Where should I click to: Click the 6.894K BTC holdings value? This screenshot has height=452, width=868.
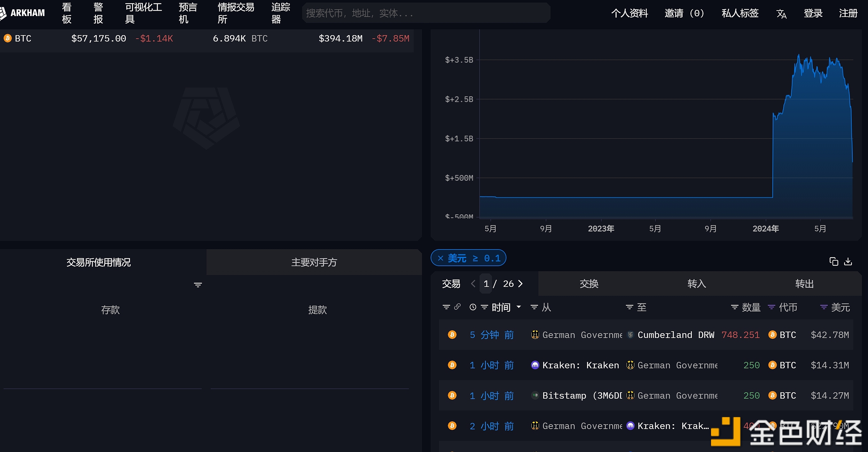pos(240,38)
